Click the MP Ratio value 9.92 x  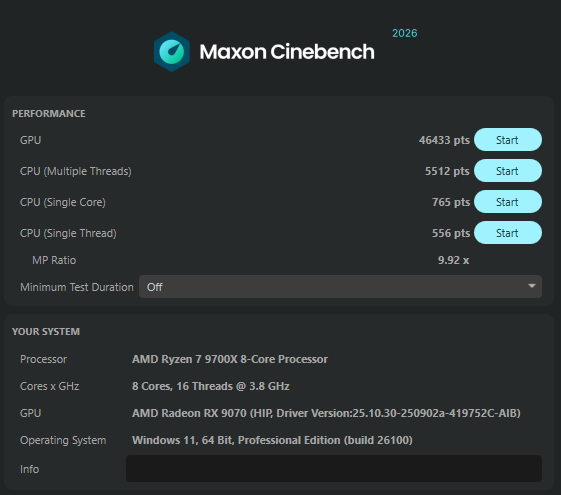click(x=453, y=260)
